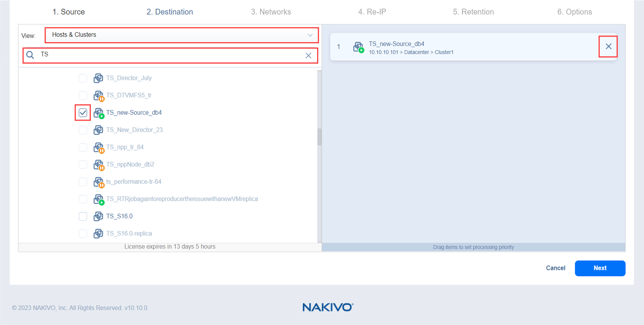
Task: Click the paused icon on ts_performance-tr-64
Action: 102,185
